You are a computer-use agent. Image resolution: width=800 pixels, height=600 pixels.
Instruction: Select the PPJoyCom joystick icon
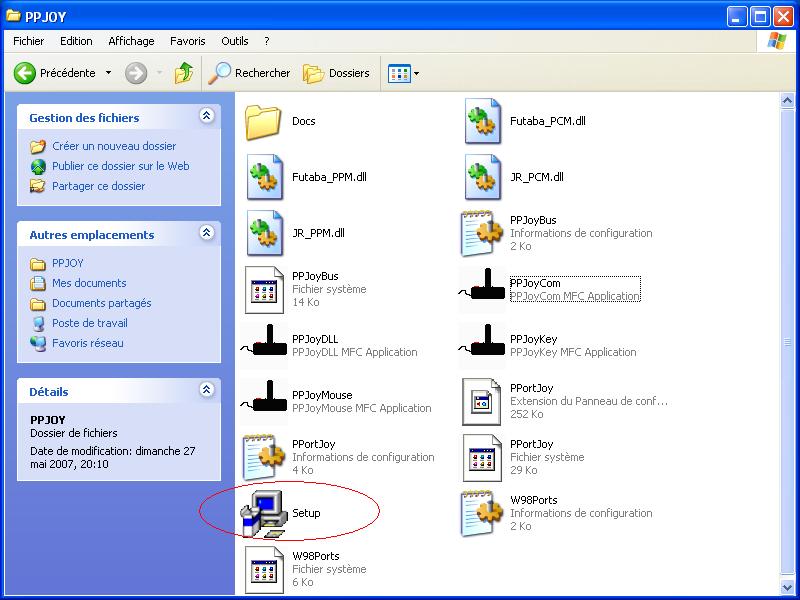(482, 286)
